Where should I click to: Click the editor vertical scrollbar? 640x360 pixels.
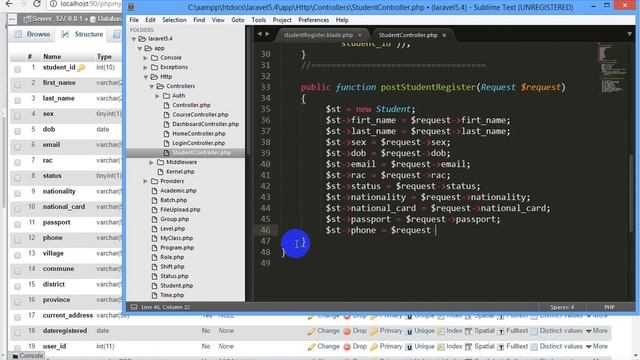click(x=631, y=194)
